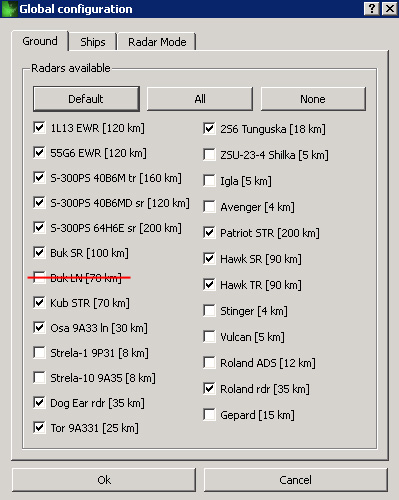Uncheck Buk SR [100 km]

(x=39, y=253)
